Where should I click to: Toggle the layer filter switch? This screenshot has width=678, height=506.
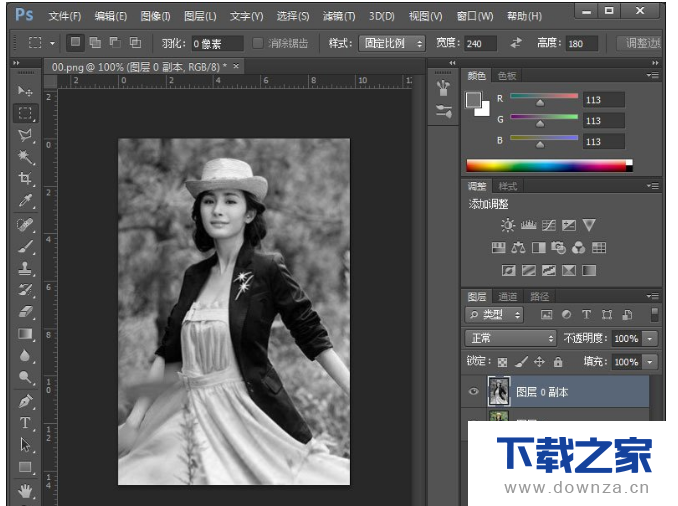coord(655,314)
